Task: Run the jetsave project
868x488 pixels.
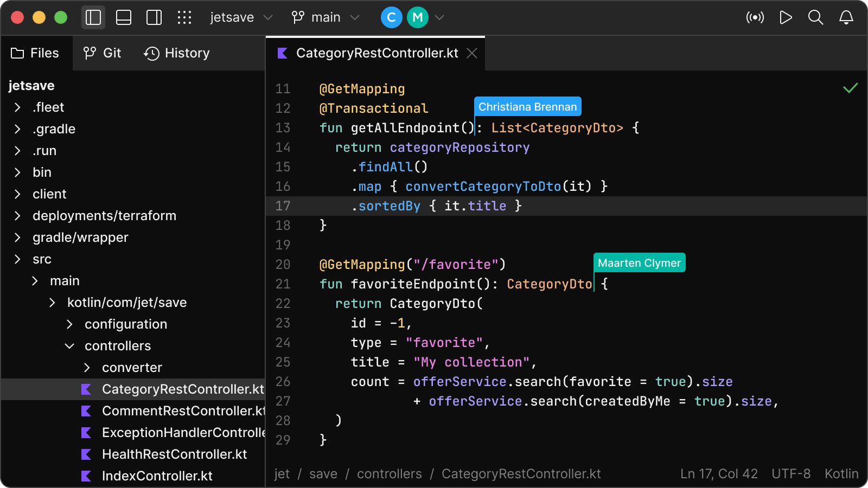Action: click(786, 17)
